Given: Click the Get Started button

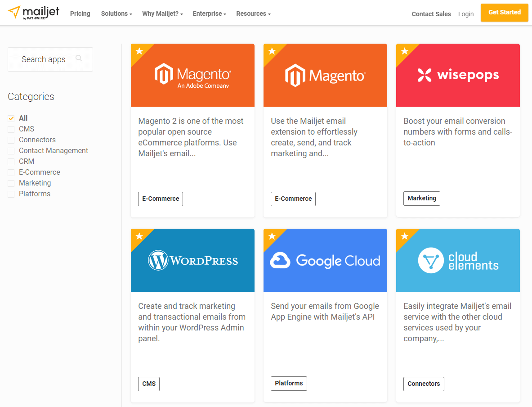Looking at the screenshot, I should (504, 13).
